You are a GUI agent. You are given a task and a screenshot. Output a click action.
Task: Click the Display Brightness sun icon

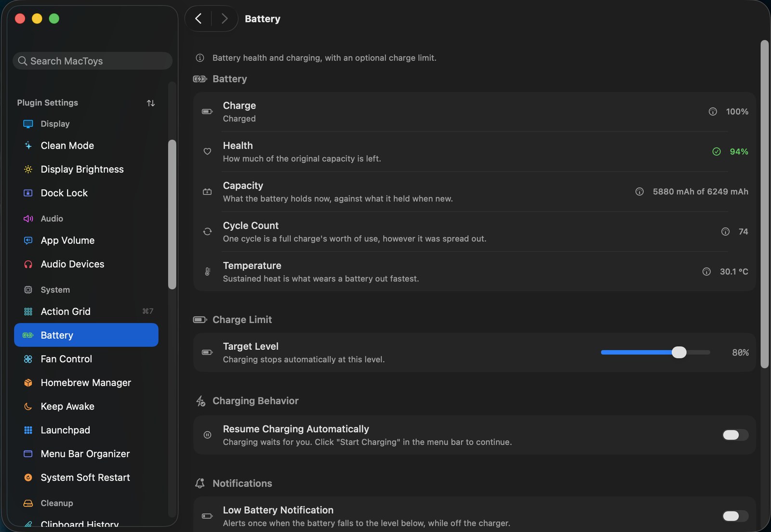[28, 169]
